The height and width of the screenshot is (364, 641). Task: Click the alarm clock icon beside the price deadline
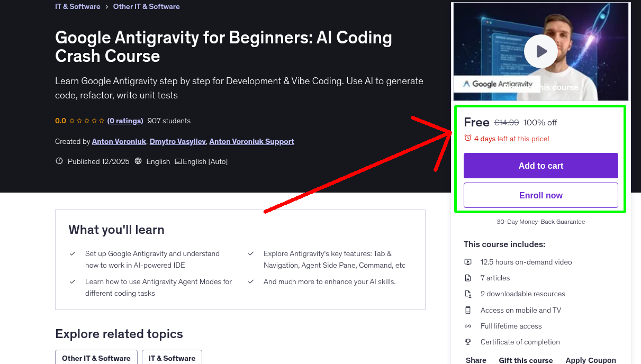467,137
